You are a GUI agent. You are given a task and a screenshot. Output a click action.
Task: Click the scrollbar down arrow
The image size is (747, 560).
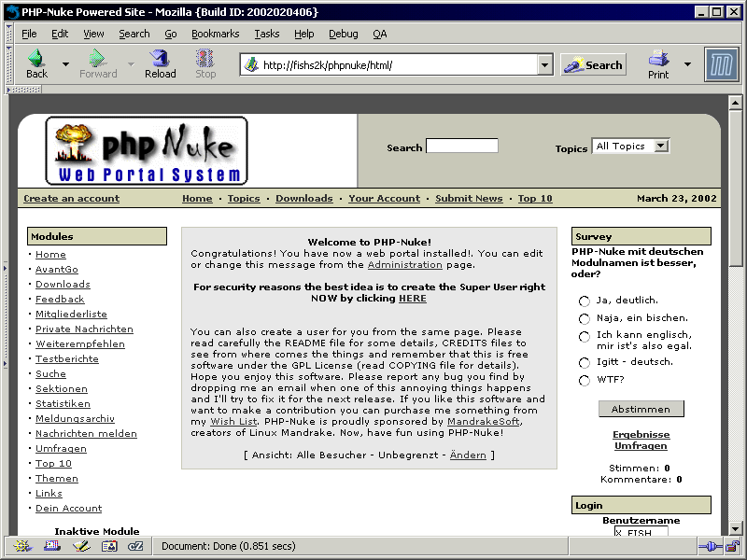coord(735,528)
